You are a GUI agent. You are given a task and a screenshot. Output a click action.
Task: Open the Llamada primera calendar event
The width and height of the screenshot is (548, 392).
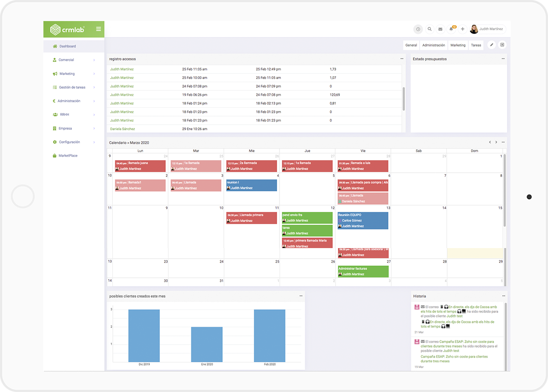tap(252, 218)
